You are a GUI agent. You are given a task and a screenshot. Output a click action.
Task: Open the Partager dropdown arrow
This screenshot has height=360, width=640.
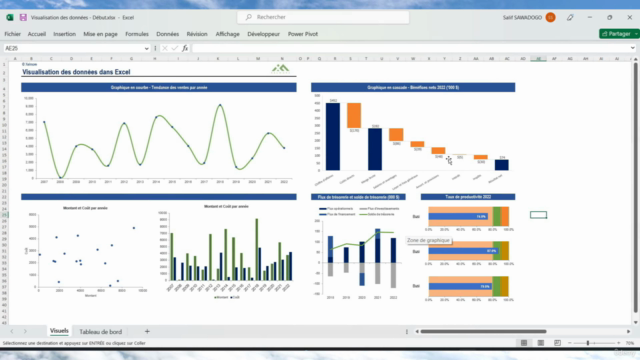click(636, 34)
